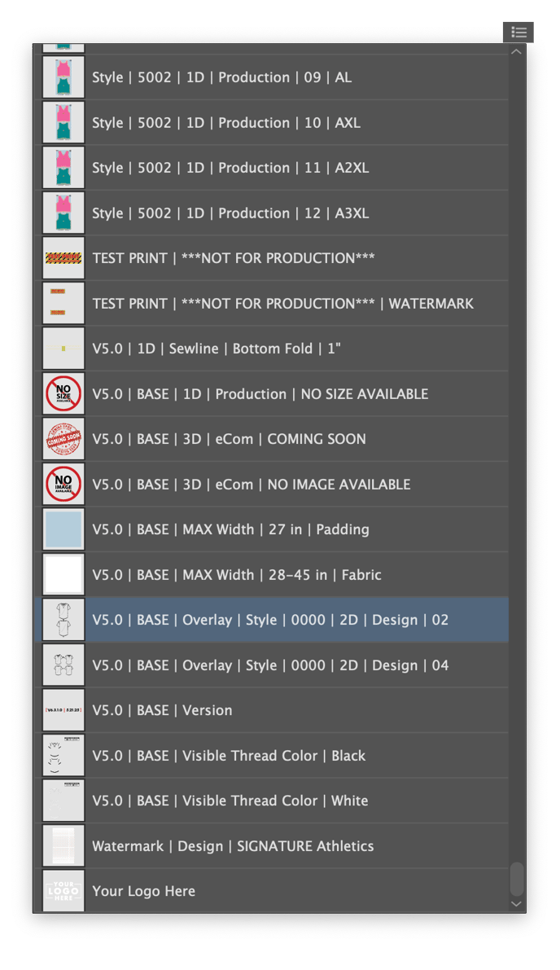Click the vertical scrollbar thumb

[x=516, y=879]
